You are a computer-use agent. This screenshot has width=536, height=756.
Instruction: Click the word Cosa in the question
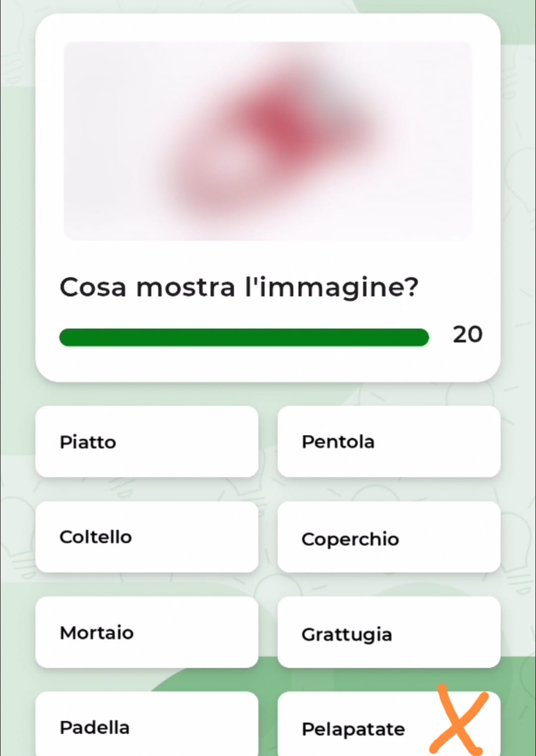tap(93, 288)
